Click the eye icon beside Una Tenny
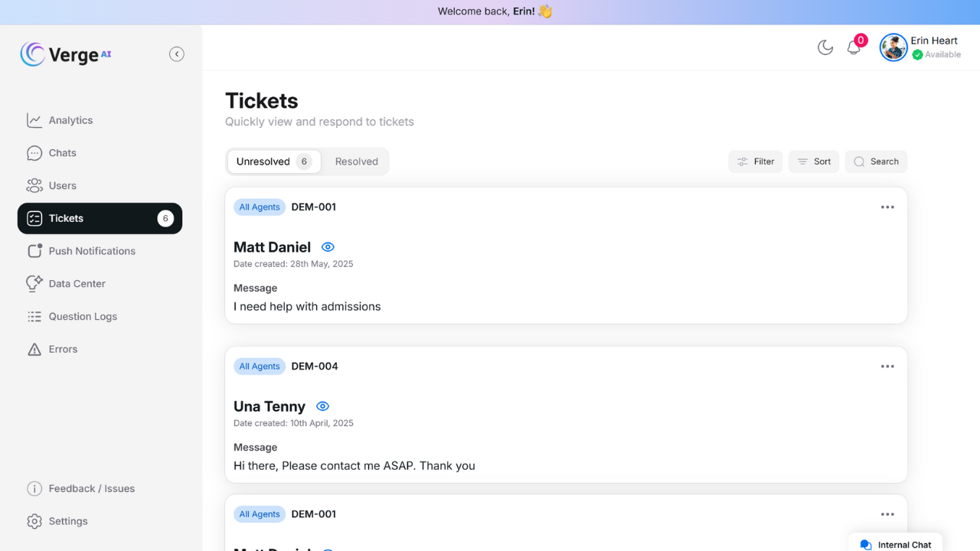This screenshot has height=551, width=980. coord(322,406)
